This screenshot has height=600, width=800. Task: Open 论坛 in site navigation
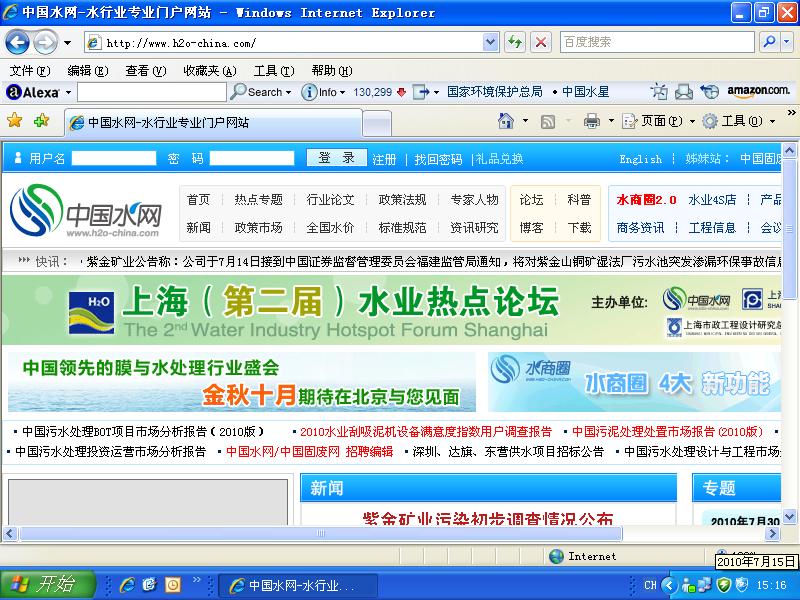click(x=531, y=199)
